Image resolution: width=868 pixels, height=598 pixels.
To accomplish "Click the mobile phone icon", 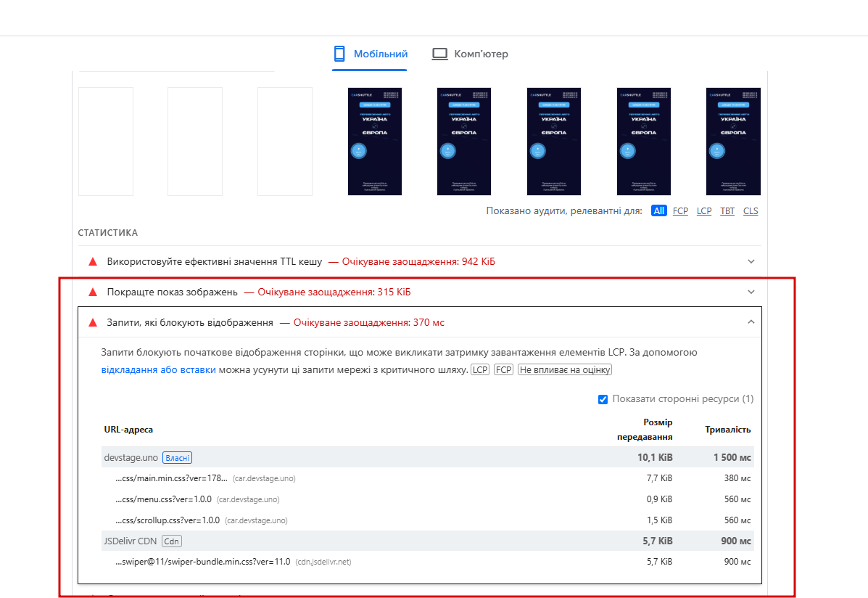I will click(x=339, y=54).
